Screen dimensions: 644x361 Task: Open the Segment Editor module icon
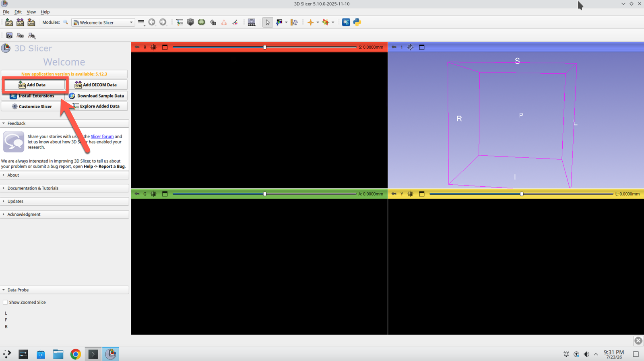[x=235, y=23]
